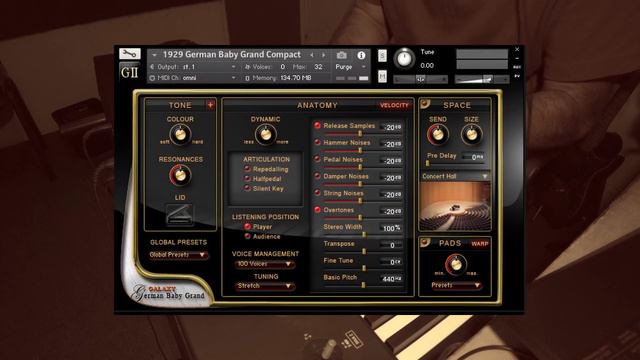This screenshot has width=640, height=360.
Task: Click the Pads volume knob
Action: pos(456,264)
